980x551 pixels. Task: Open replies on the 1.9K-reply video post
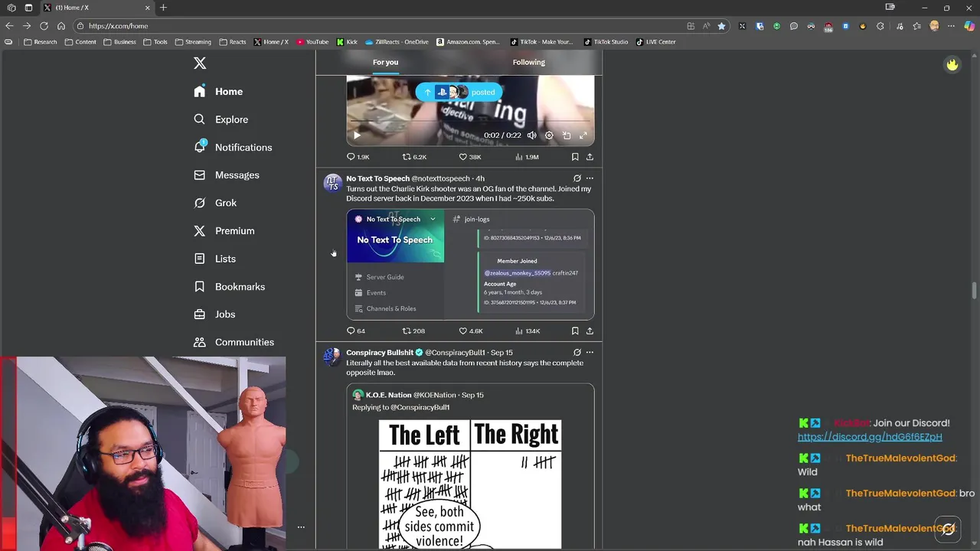(358, 157)
